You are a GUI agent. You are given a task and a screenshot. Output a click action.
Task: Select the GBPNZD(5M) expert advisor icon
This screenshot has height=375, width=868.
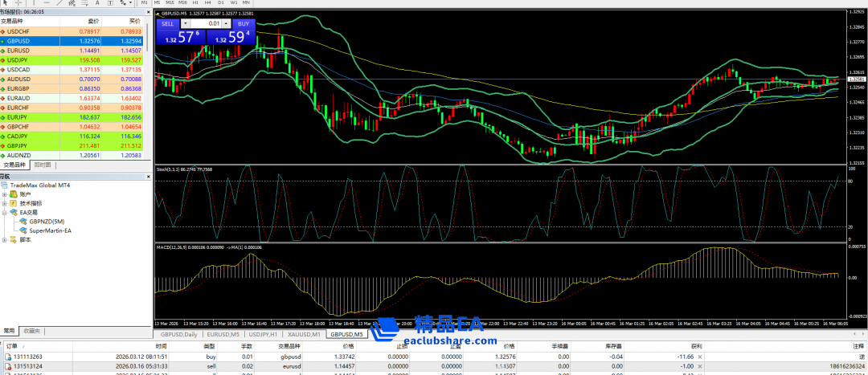point(23,222)
